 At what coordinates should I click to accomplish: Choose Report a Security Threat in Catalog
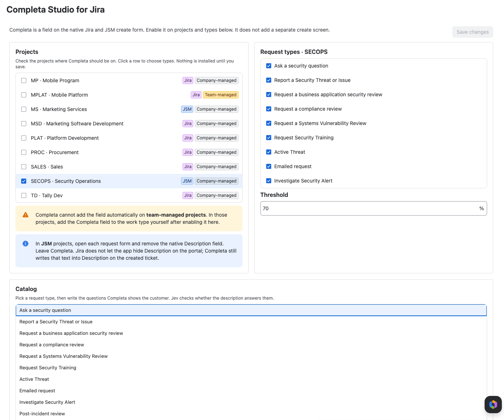[x=251, y=322]
